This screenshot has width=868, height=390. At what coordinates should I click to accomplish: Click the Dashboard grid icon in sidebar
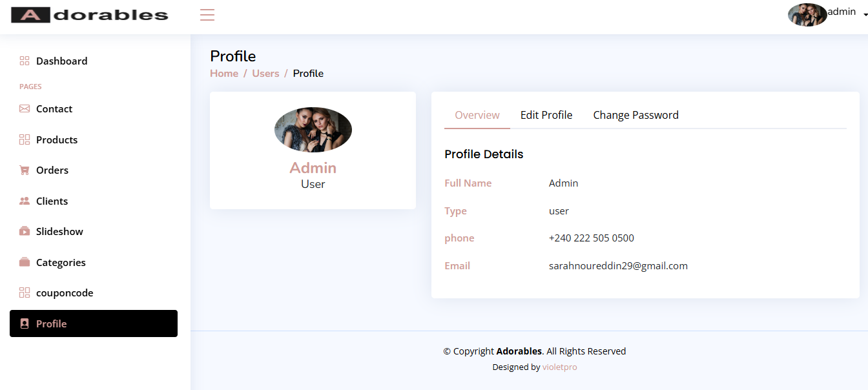tap(25, 61)
